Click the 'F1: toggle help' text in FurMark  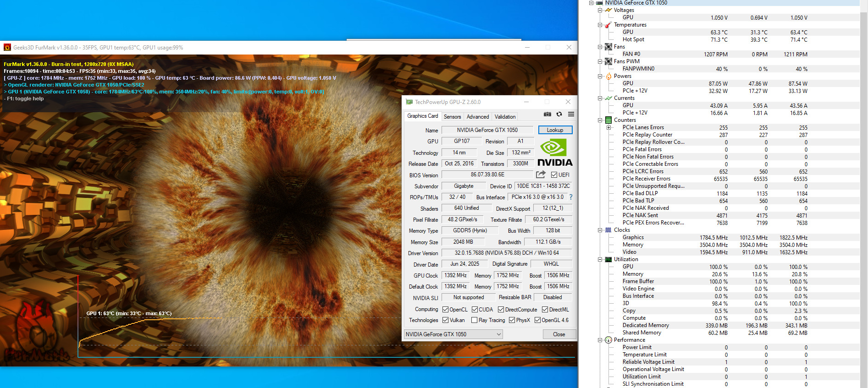pyautogui.click(x=24, y=98)
